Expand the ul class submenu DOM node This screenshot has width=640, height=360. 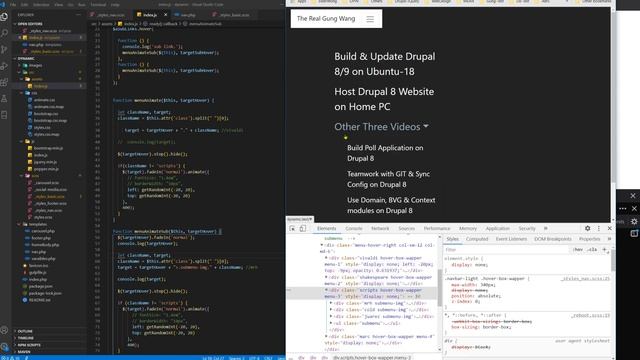click(331, 323)
